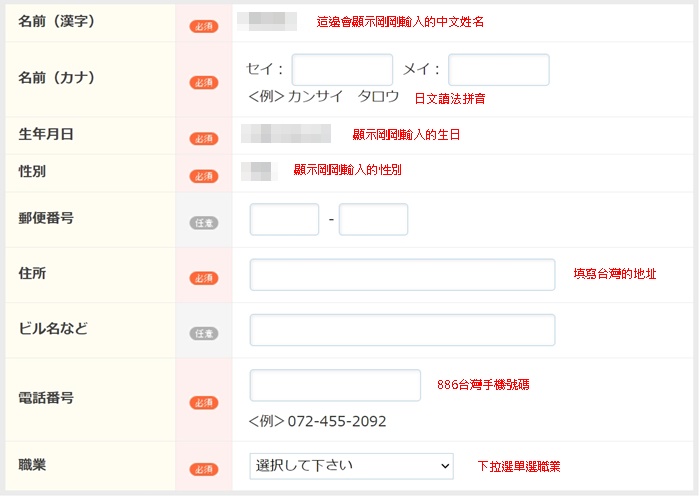Focus the first 郵便番号 postal code box
Viewport: 700px width, 496px height.
284,219
